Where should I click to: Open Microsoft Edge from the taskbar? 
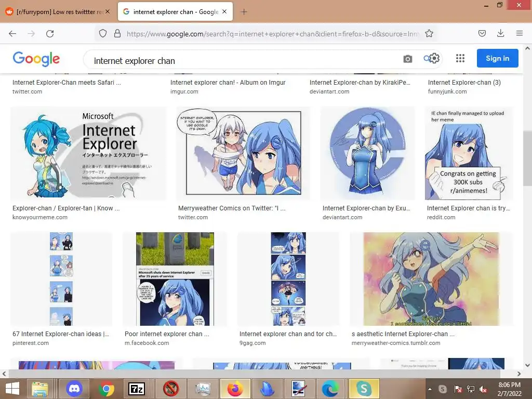[x=330, y=389]
